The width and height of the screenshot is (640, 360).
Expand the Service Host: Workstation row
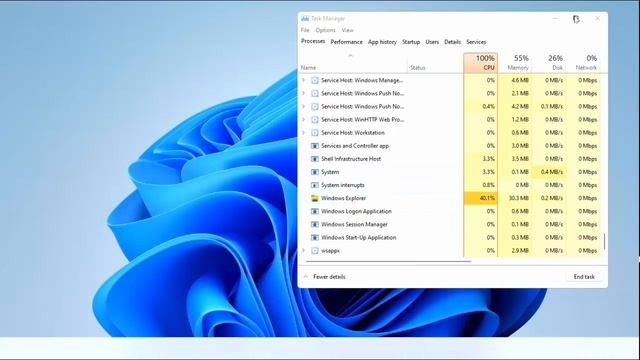(303, 133)
